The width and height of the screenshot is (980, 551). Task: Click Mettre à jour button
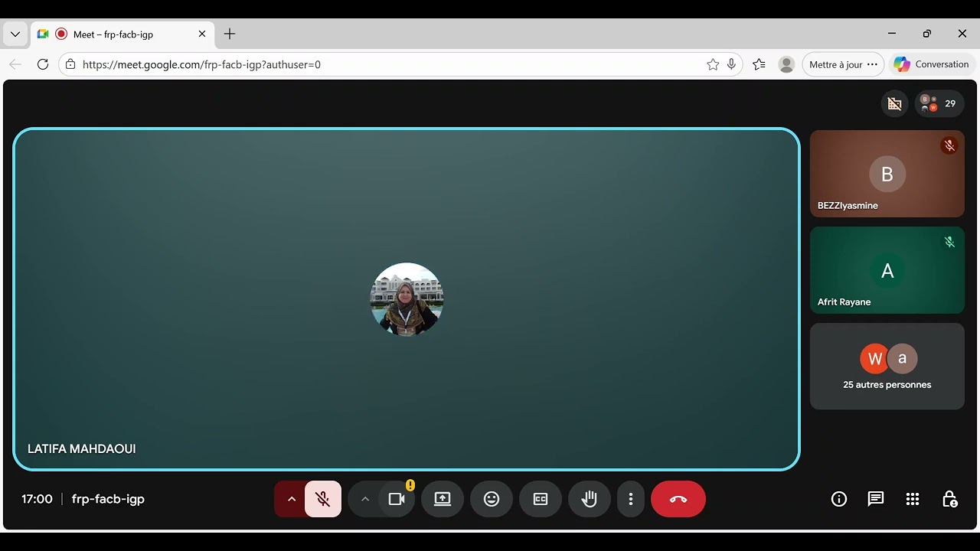843,64
